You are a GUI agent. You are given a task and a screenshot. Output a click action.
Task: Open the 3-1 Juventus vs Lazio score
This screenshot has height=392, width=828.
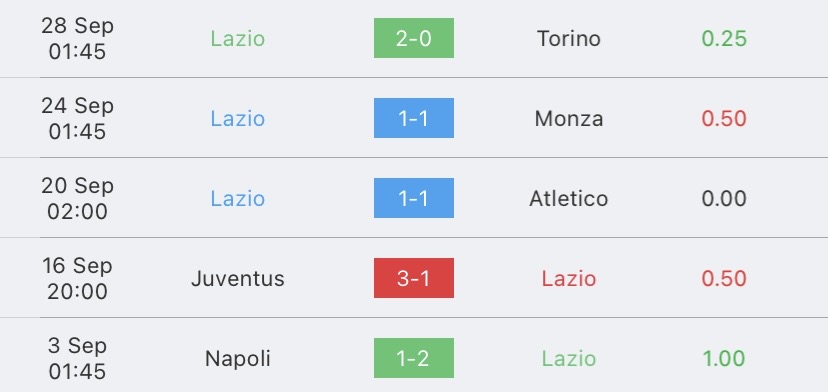point(413,278)
